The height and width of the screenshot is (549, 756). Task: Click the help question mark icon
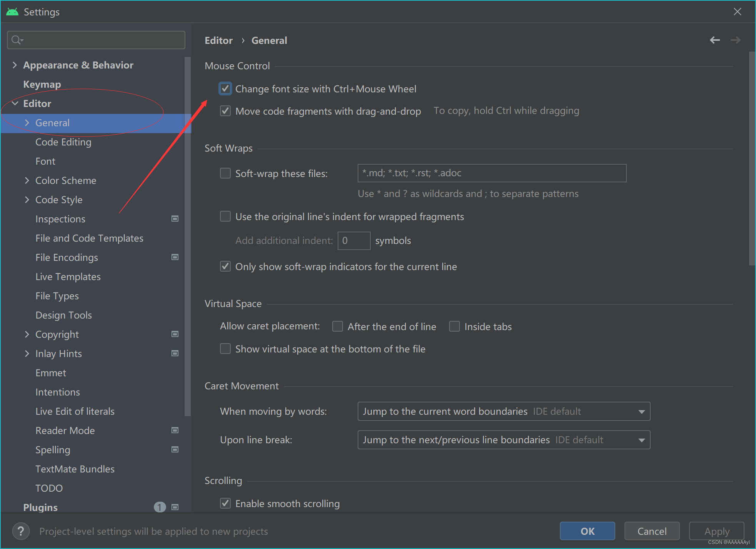[x=21, y=531]
